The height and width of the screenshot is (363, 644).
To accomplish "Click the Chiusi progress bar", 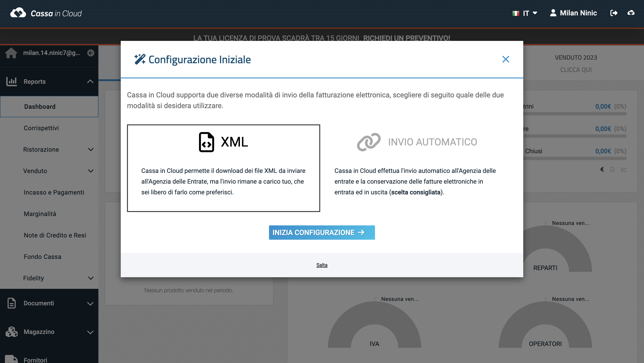I will pos(575,158).
